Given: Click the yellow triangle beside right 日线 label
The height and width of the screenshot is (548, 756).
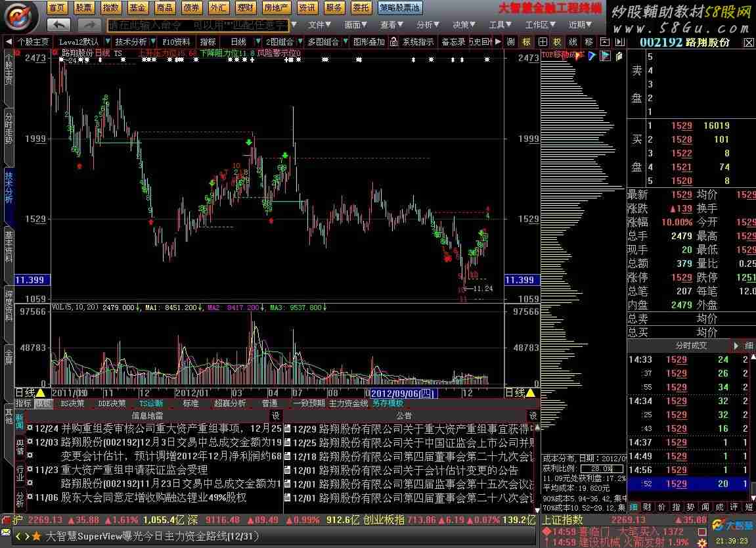Looking at the screenshot, I should coord(531,393).
